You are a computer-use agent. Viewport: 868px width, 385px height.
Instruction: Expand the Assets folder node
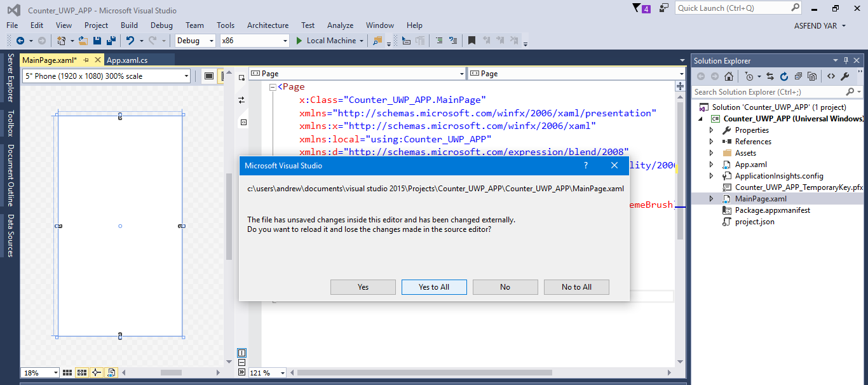coord(712,153)
